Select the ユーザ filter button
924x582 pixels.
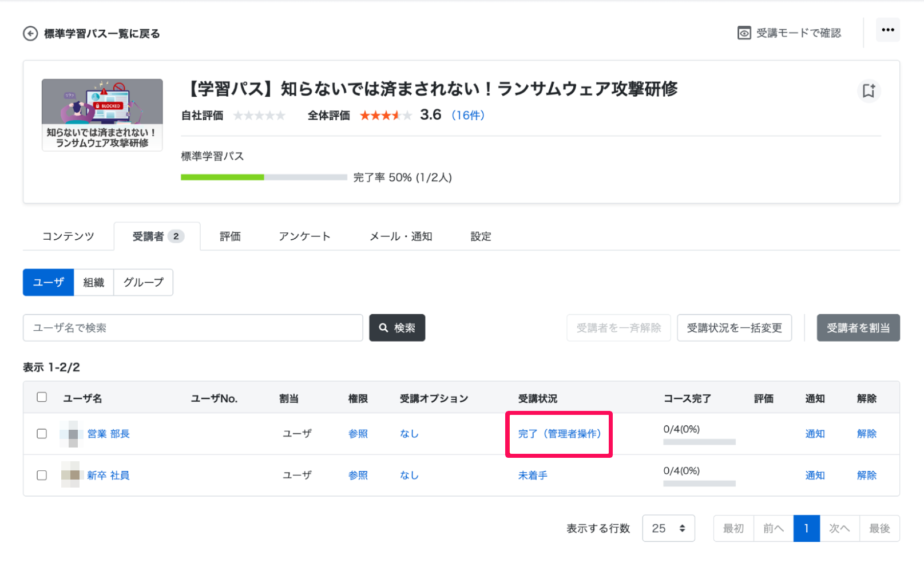pos(49,282)
